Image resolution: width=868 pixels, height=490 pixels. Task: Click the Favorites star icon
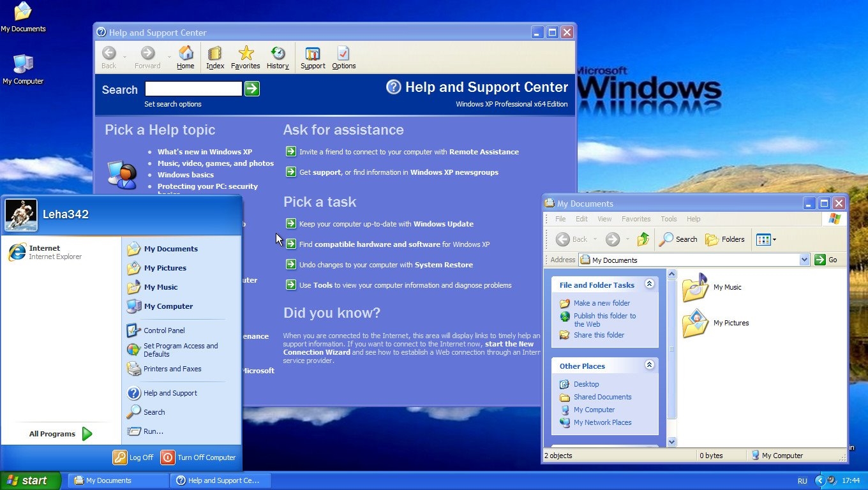[x=246, y=54]
